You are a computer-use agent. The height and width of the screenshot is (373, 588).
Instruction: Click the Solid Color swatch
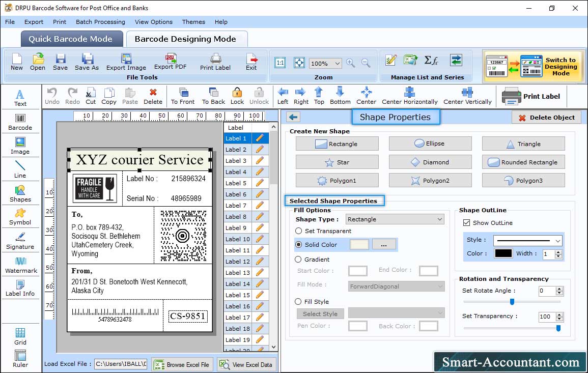pos(359,244)
